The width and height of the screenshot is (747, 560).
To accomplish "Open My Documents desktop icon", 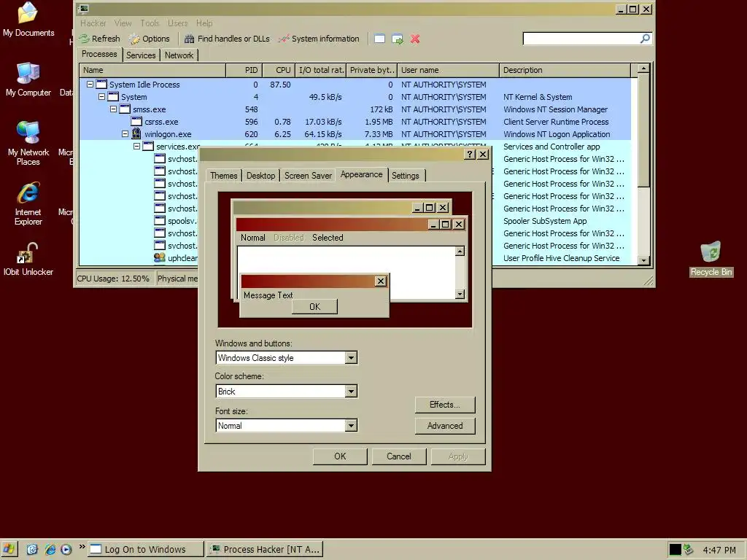I will coord(28,19).
